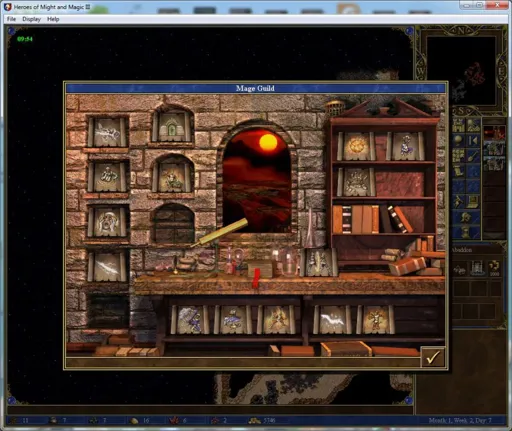
Task: Click the top-left wall niche spell scroll
Action: [107, 132]
